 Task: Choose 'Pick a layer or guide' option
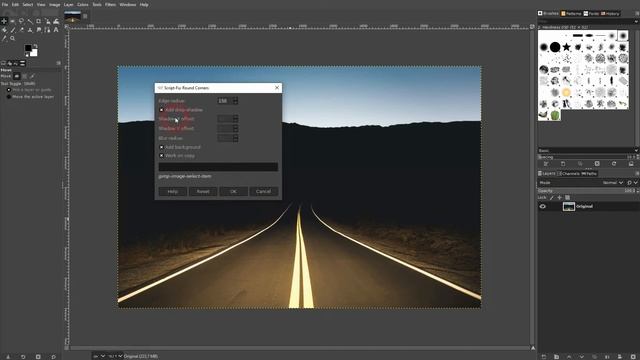click(29, 90)
